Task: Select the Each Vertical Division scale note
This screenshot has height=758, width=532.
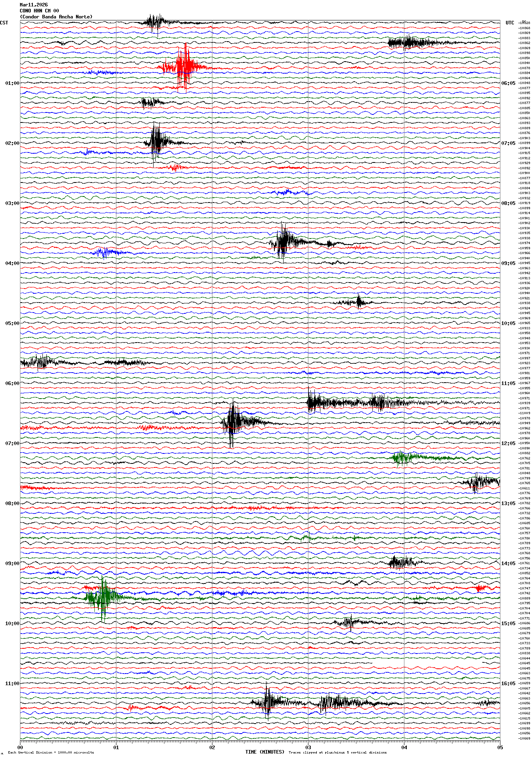Action: click(51, 752)
